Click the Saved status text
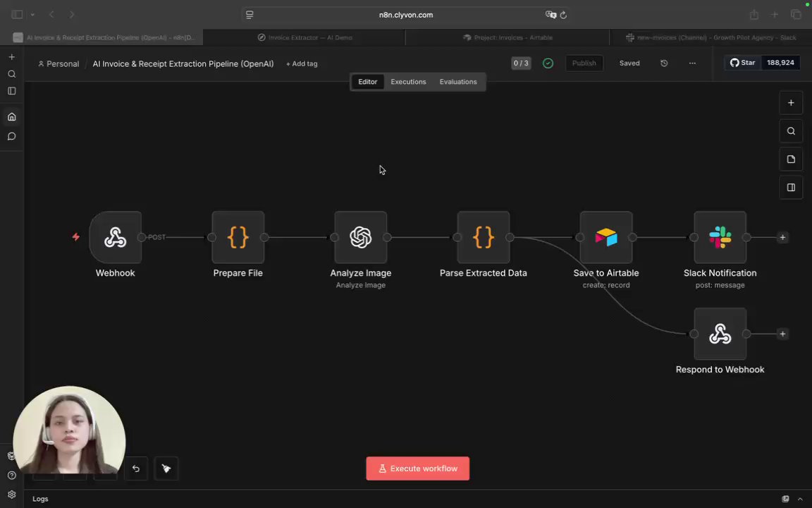The height and width of the screenshot is (508, 812). click(x=629, y=64)
